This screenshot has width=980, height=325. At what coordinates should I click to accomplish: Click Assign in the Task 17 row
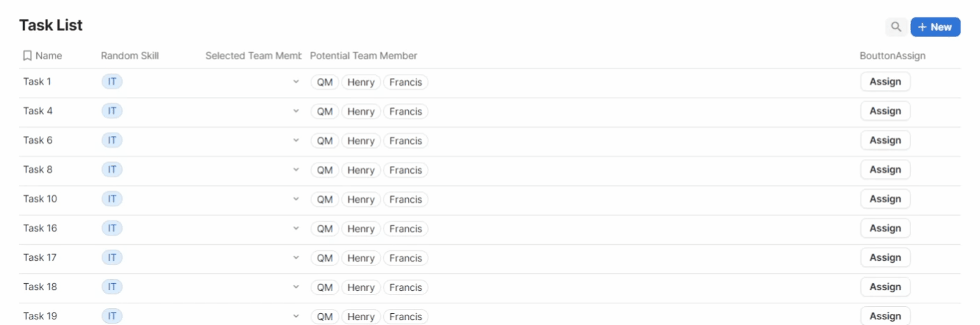(885, 257)
